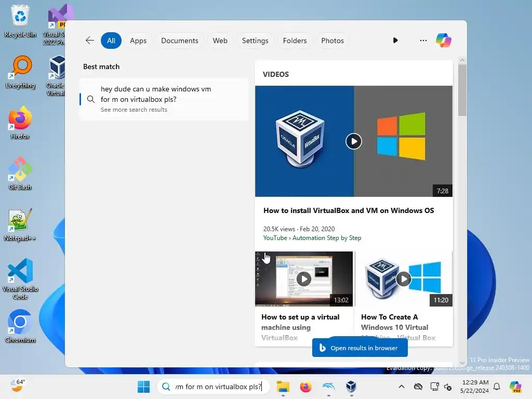Image resolution: width=532 pixels, height=399 pixels.
Task: Switch to the Apps filter tab
Action: (138, 41)
